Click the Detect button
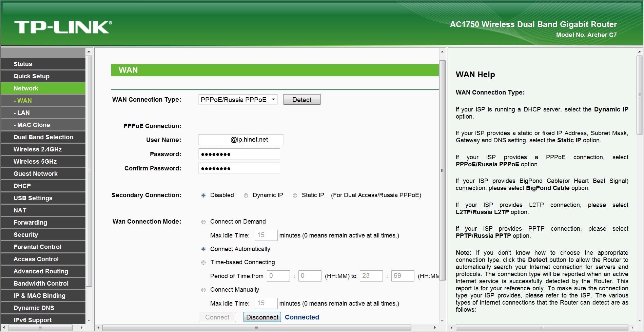 (302, 100)
